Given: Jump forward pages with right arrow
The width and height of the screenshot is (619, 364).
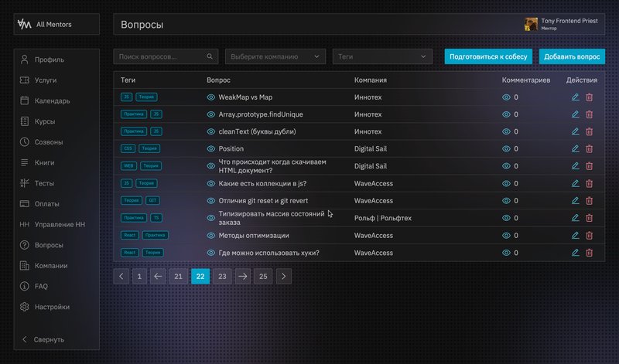Looking at the screenshot, I should [242, 276].
